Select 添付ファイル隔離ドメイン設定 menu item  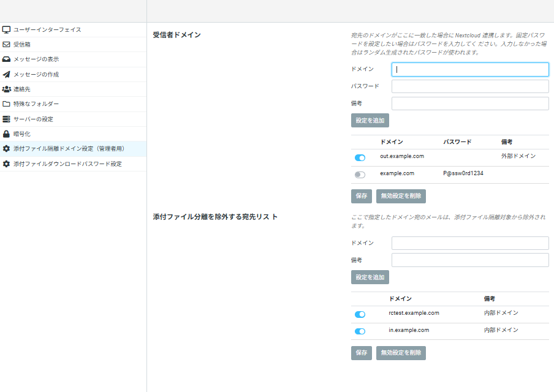point(69,149)
